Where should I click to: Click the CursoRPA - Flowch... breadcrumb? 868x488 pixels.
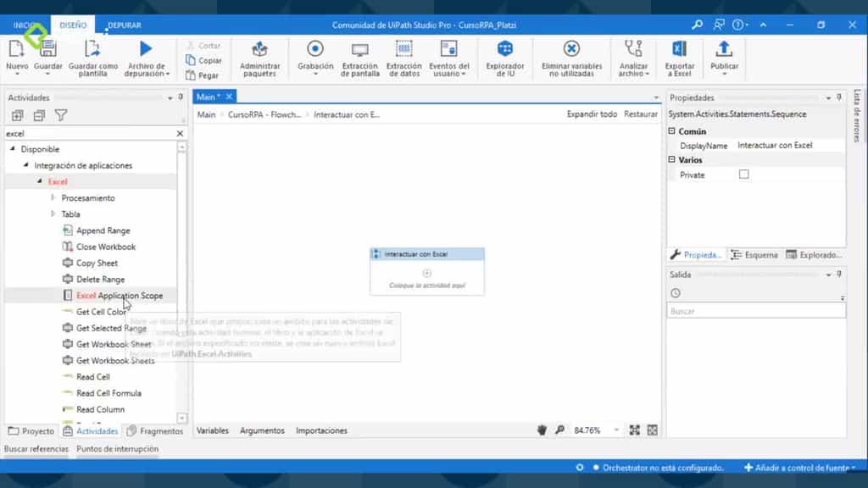click(264, 114)
